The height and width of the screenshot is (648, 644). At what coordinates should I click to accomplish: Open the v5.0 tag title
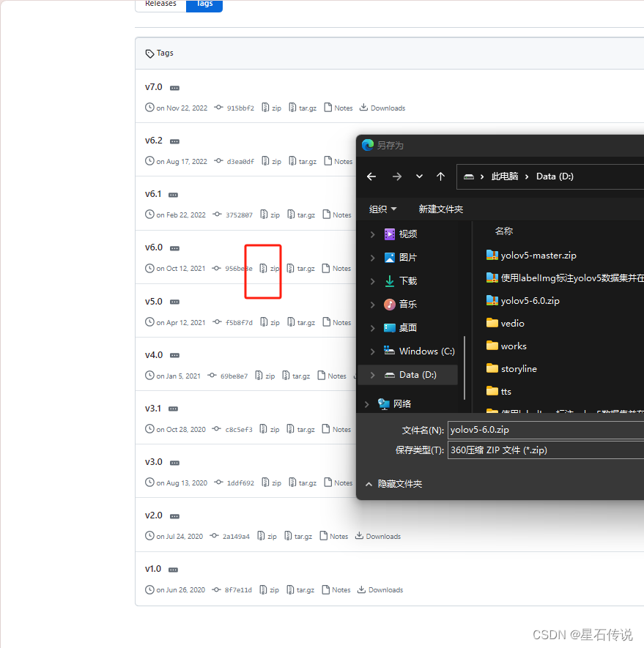[153, 301]
